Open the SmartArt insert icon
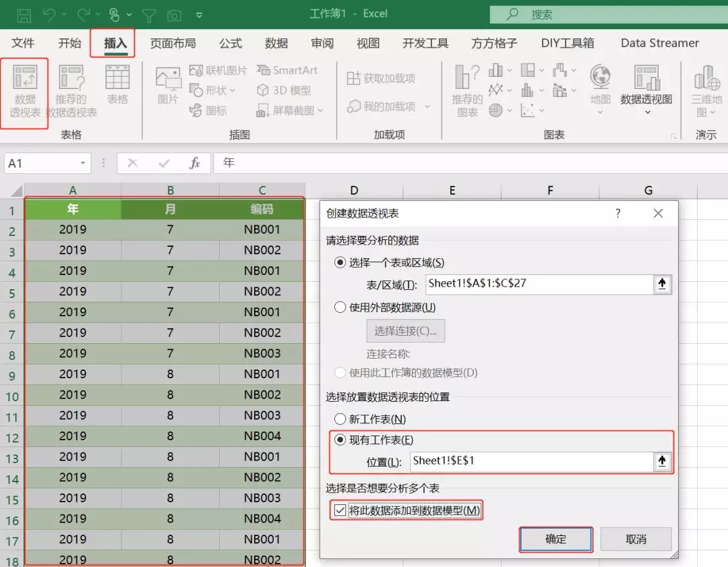728x567 pixels. pyautogui.click(x=288, y=69)
